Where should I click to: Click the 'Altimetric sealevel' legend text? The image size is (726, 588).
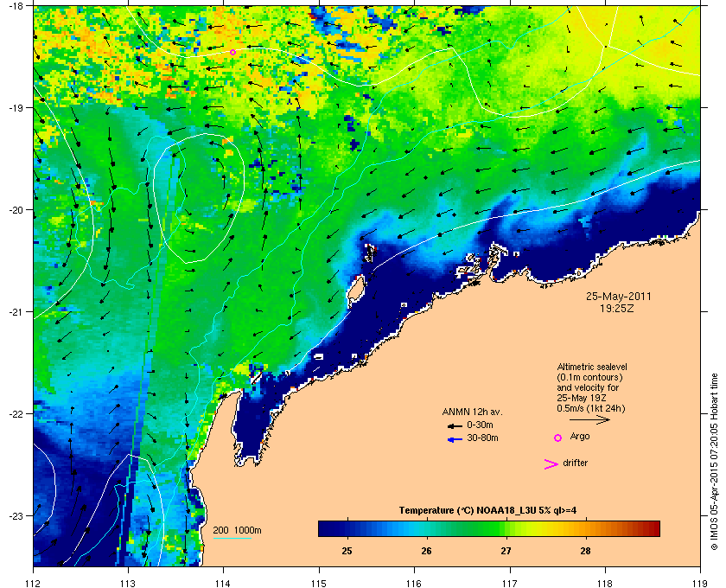point(592,367)
